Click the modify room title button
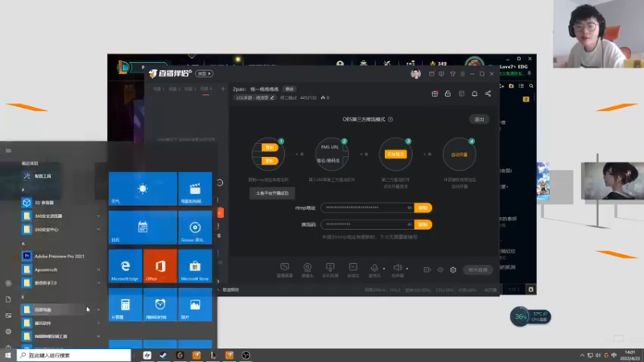The height and width of the screenshot is (362, 644). 290,89
